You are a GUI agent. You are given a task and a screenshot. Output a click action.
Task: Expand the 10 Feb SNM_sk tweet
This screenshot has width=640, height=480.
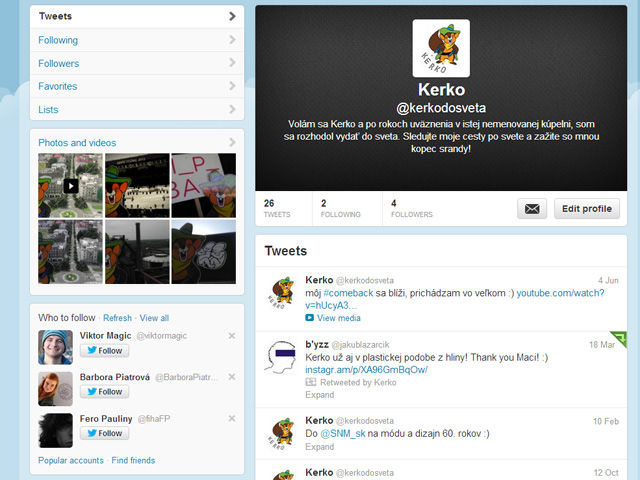[320, 447]
